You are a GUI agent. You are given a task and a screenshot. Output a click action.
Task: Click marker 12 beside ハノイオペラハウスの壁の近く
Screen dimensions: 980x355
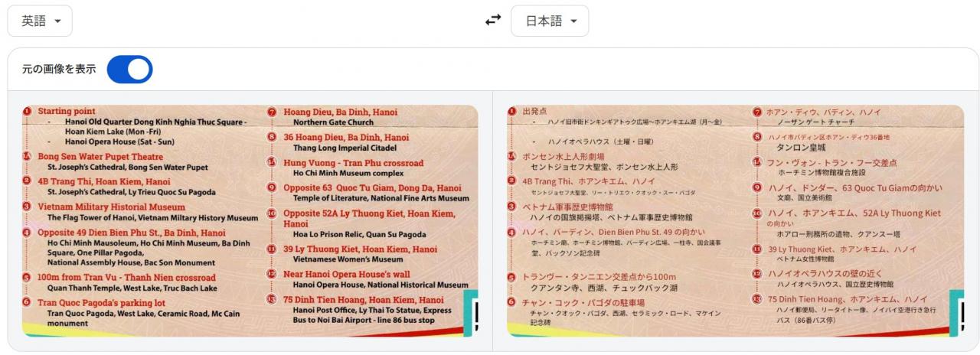click(x=757, y=273)
